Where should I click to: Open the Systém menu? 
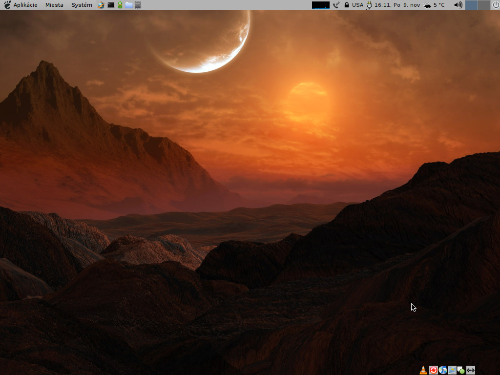82,5
